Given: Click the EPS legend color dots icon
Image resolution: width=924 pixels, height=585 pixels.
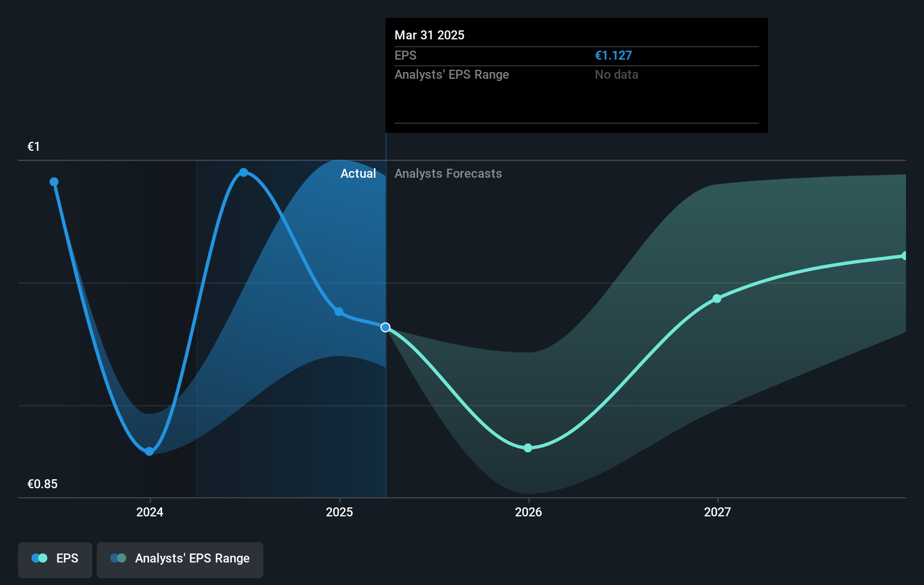Looking at the screenshot, I should (39, 558).
